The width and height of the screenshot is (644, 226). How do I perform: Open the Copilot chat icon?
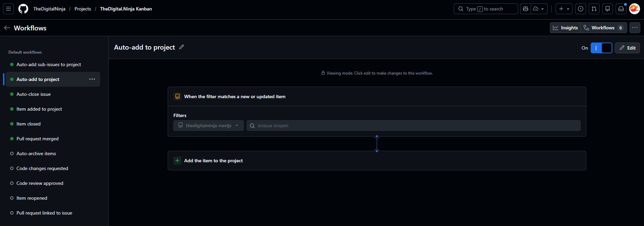click(x=526, y=9)
